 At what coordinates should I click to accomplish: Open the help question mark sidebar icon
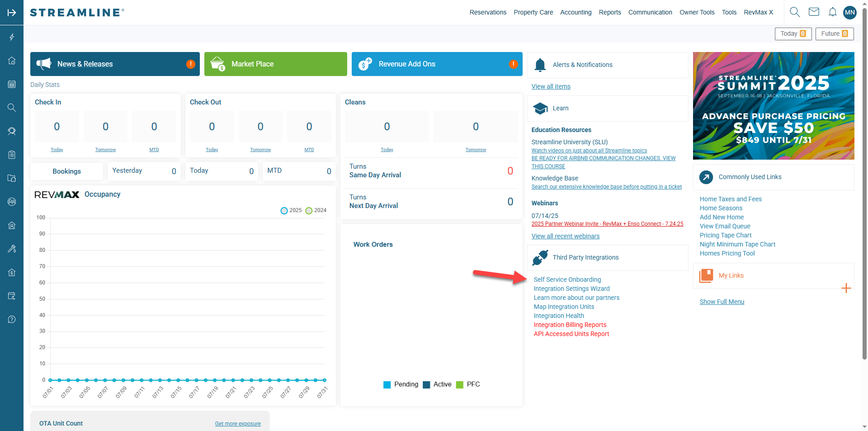click(x=12, y=319)
